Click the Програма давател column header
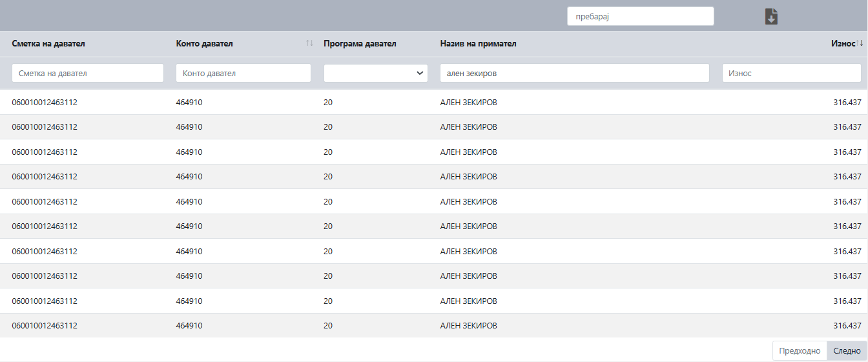868x362 pixels. pos(360,44)
